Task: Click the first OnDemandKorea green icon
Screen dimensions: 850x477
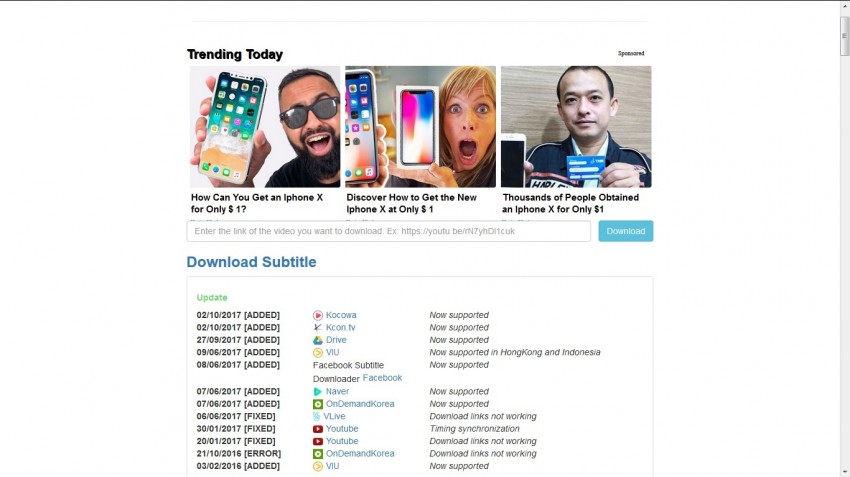Action: tap(318, 404)
